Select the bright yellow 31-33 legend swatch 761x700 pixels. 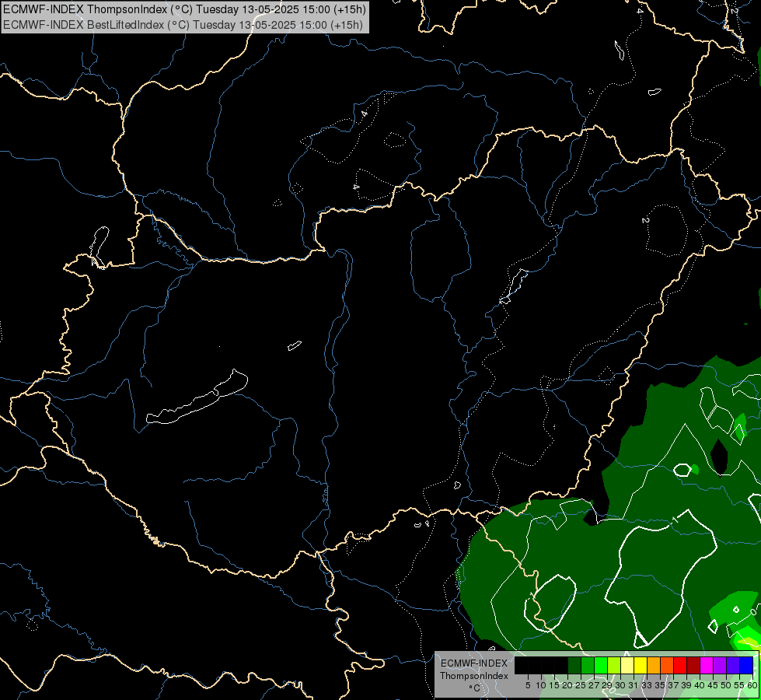point(641,665)
